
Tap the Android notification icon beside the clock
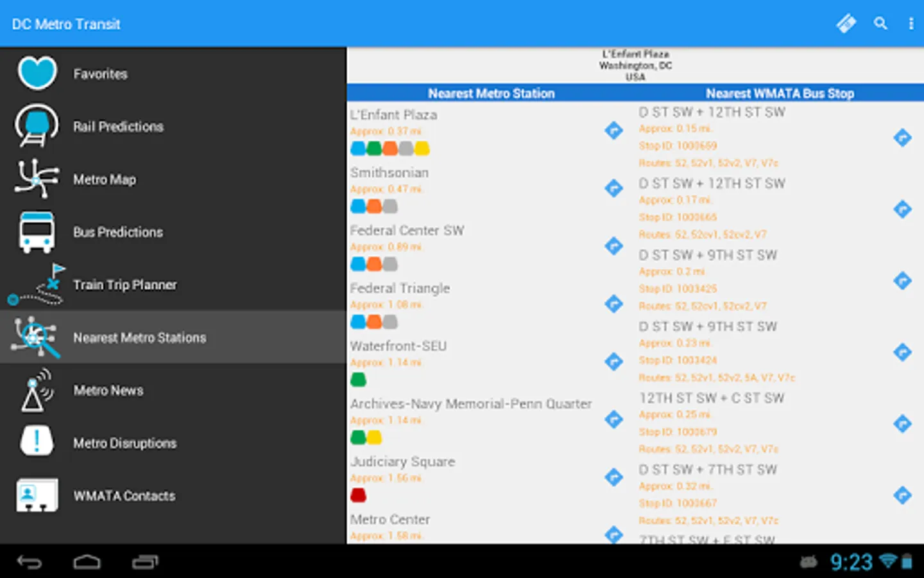click(x=809, y=563)
